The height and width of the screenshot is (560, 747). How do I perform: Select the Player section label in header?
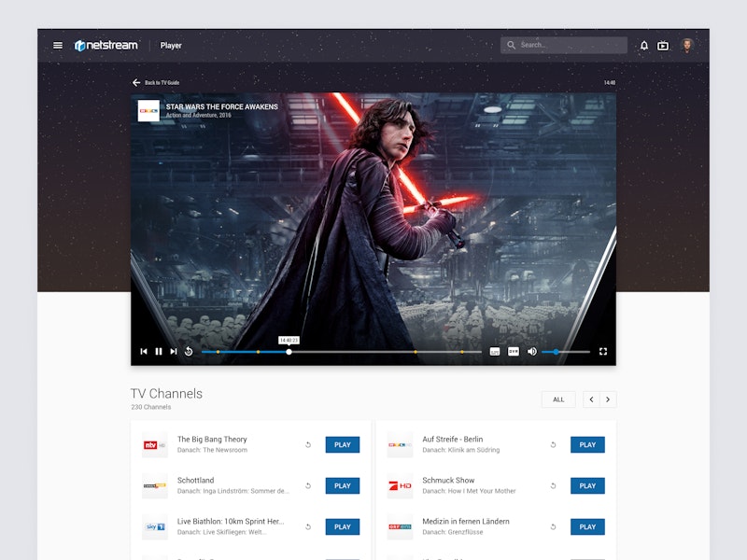click(x=171, y=46)
